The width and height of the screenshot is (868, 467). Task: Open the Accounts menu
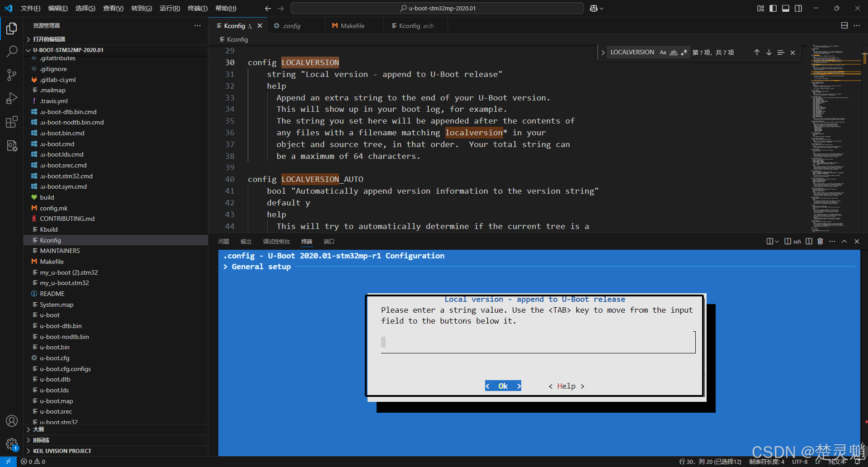pos(12,421)
